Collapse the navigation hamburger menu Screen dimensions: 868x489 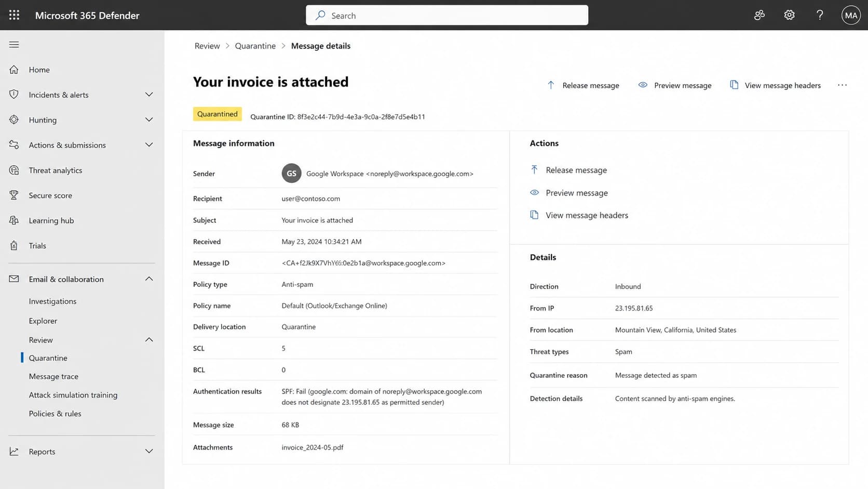[x=14, y=45]
